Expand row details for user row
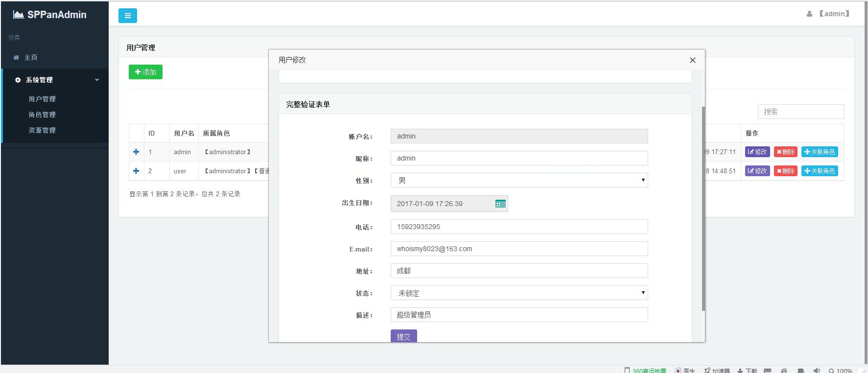The image size is (868, 373). [x=136, y=171]
